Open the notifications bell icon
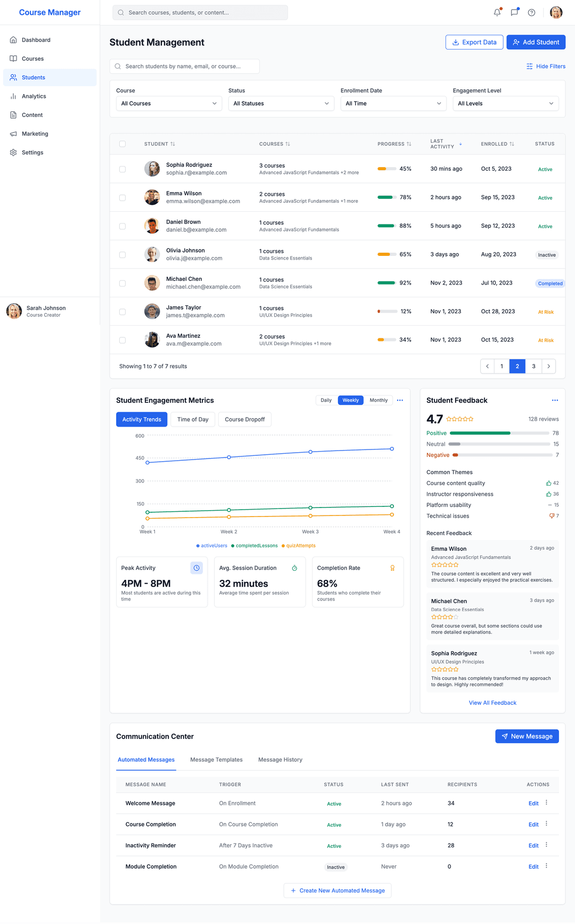The height and width of the screenshot is (924, 575). 497,13
